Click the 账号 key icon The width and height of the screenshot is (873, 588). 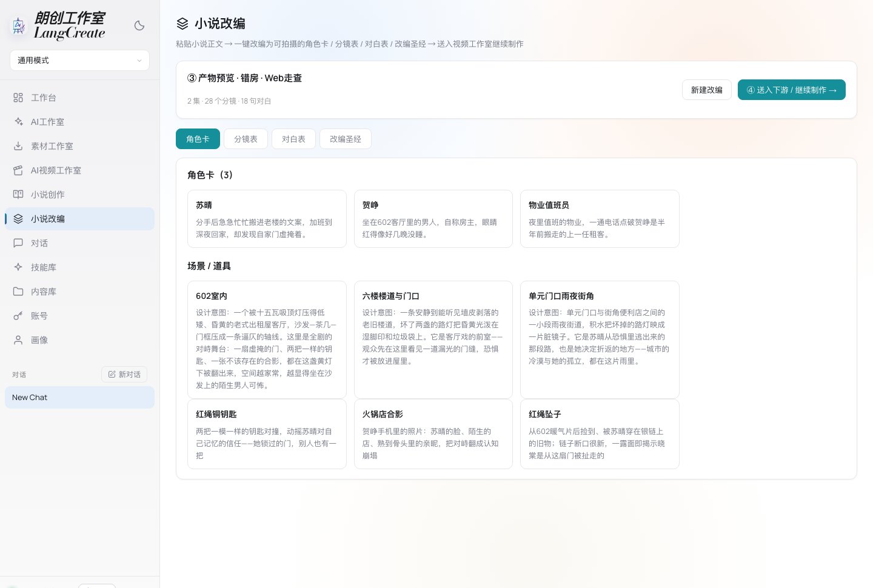click(x=18, y=316)
